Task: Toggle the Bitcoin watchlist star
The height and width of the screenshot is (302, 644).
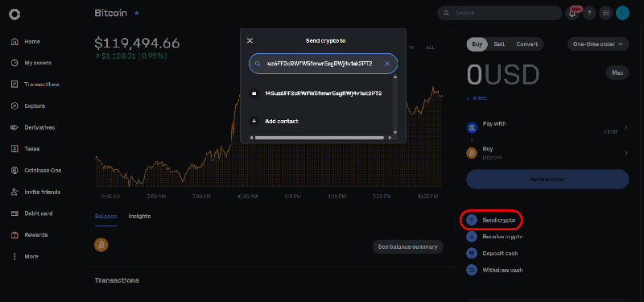Action: [x=137, y=13]
